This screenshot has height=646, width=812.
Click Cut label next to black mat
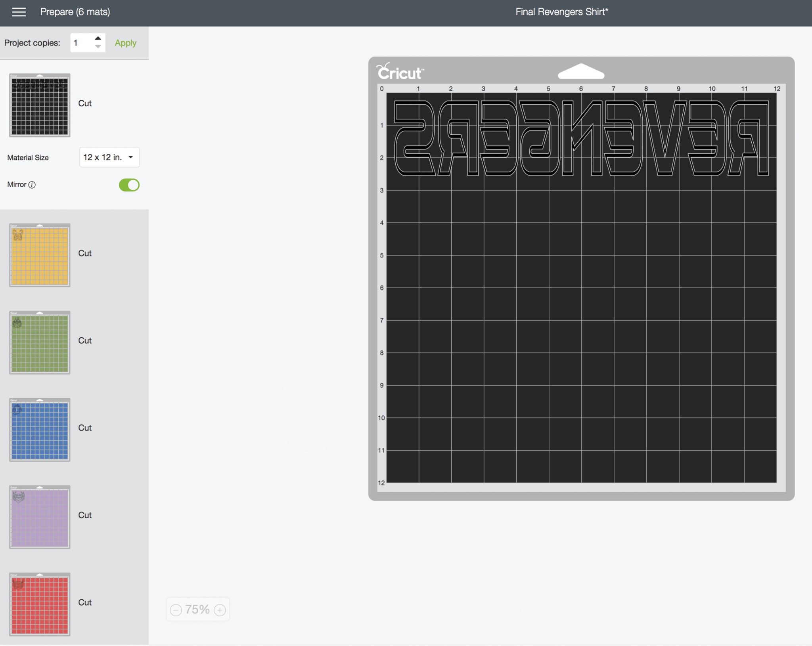coord(85,103)
